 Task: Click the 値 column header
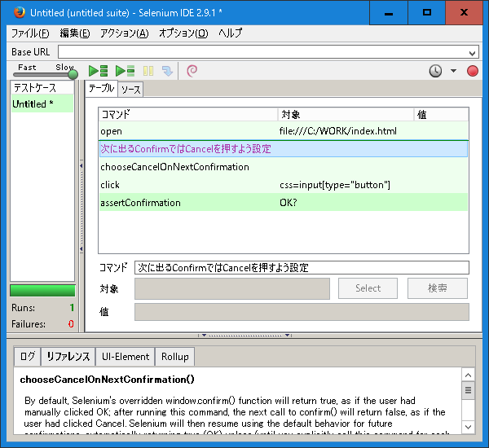441,114
